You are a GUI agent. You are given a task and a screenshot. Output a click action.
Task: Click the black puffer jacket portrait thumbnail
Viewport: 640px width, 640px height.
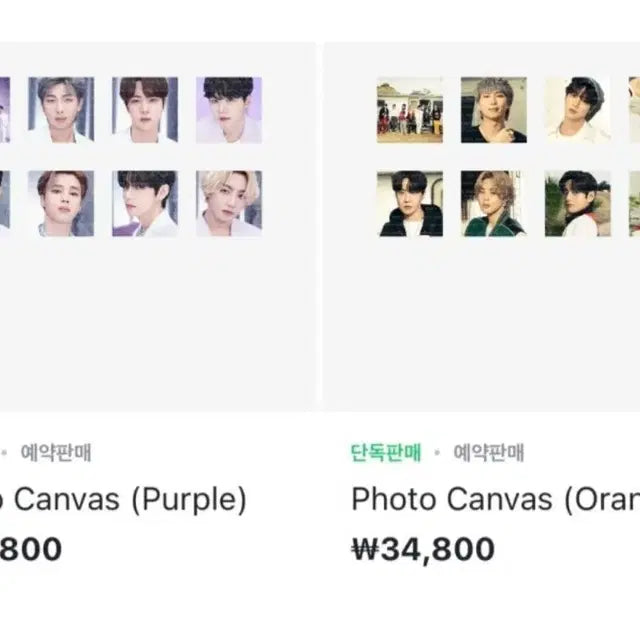pos(409,203)
